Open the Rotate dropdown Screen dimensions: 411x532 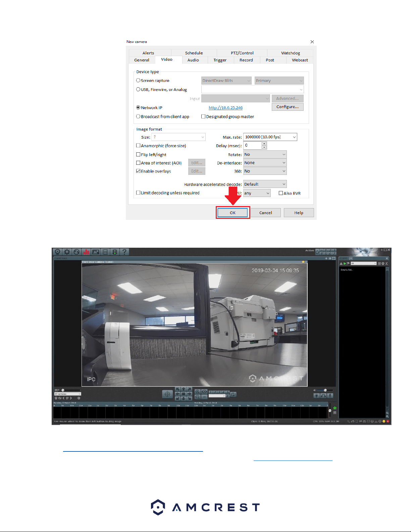click(x=265, y=154)
